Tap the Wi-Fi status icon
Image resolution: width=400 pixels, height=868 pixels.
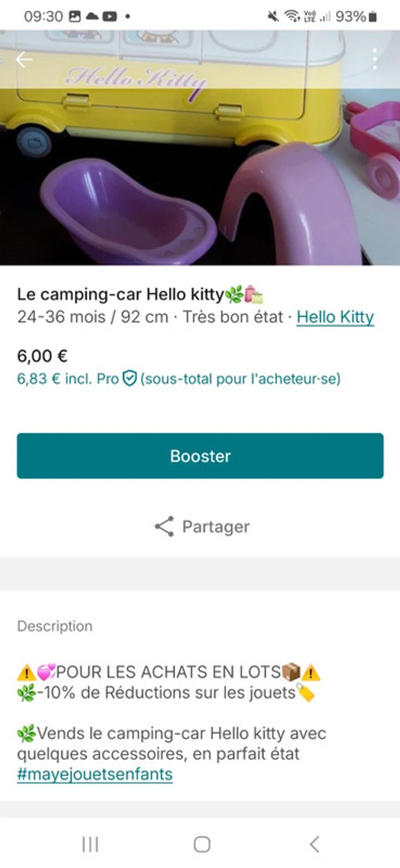click(292, 16)
